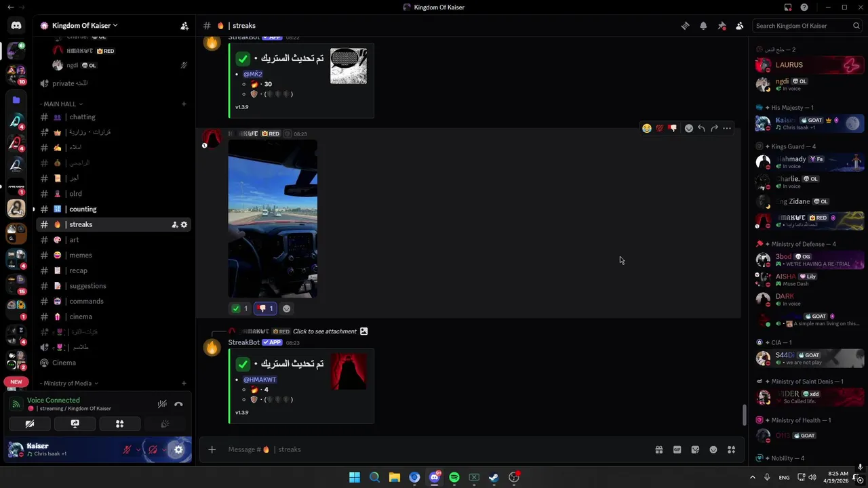This screenshot has width=868, height=488.
Task: Create invite for streaks channel
Action: click(x=174, y=224)
